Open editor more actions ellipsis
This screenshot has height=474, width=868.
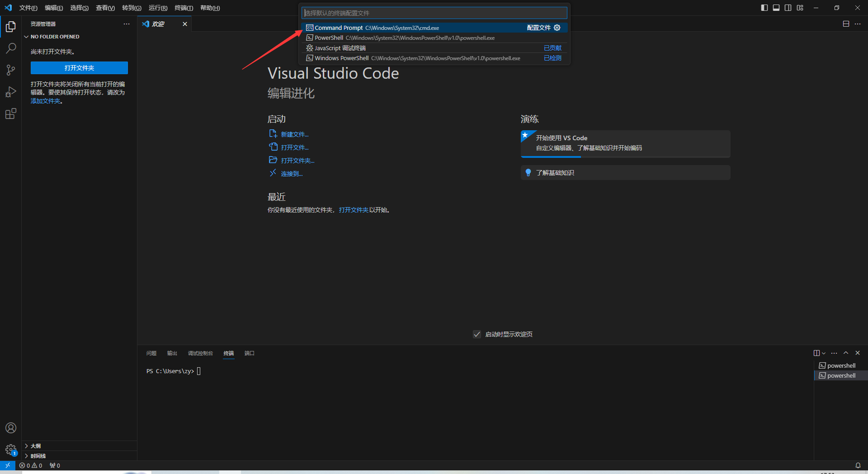click(858, 24)
